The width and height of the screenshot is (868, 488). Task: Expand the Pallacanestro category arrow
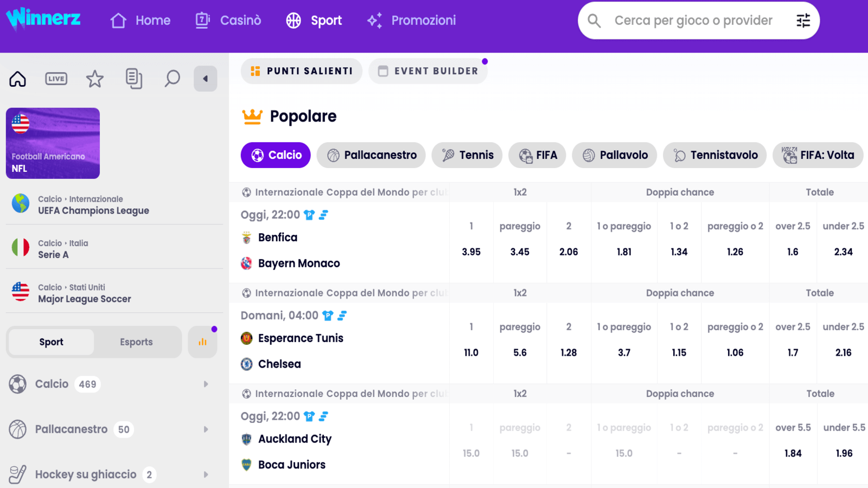(x=206, y=429)
